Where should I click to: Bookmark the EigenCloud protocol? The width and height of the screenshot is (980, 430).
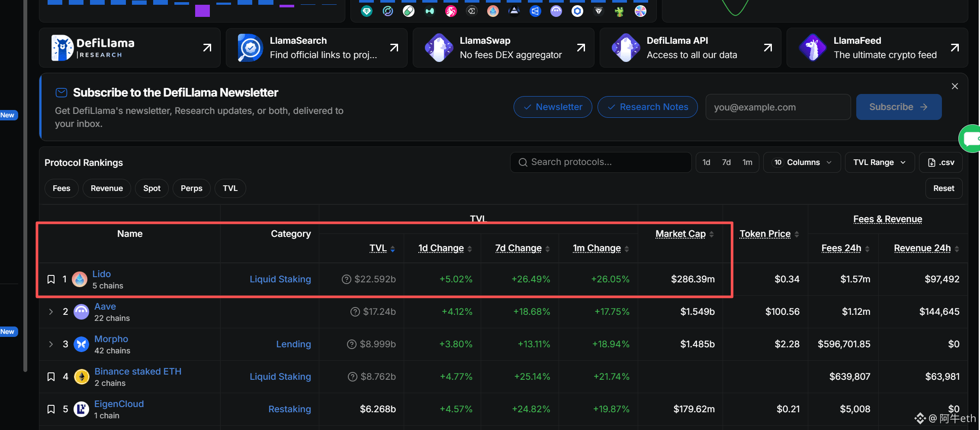(x=51, y=409)
